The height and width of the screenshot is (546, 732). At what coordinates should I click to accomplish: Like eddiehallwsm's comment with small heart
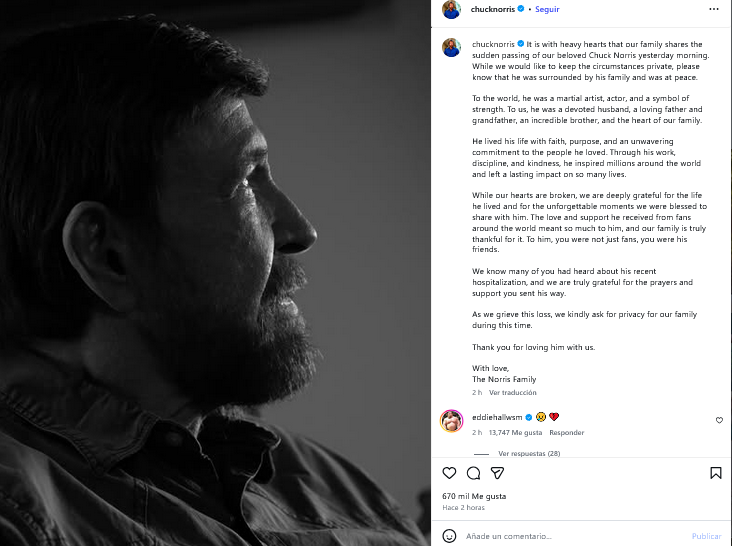pos(719,421)
